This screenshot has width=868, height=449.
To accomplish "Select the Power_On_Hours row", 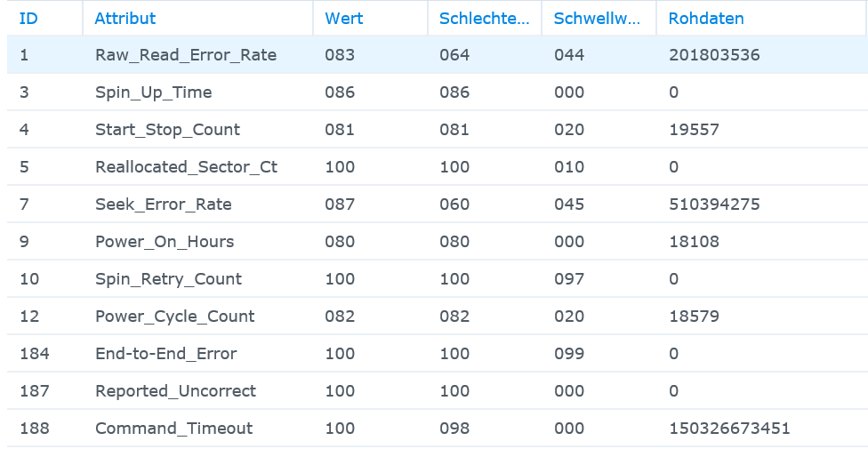I will [x=438, y=241].
